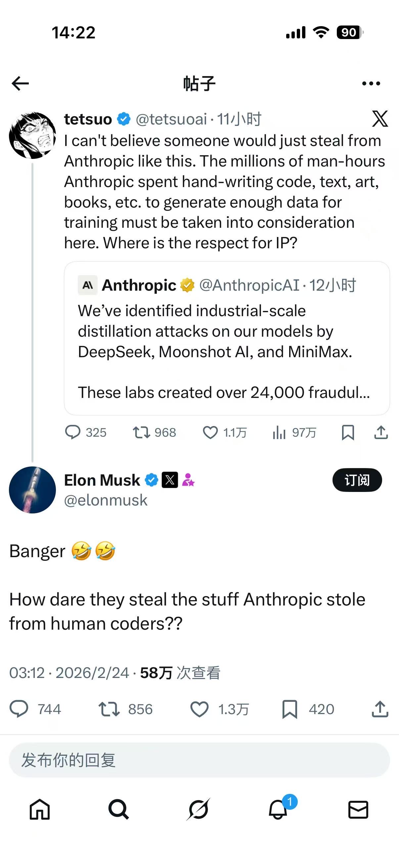Open the three-dot more options menu
Image resolution: width=399 pixels, height=868 pixels.
371,83
